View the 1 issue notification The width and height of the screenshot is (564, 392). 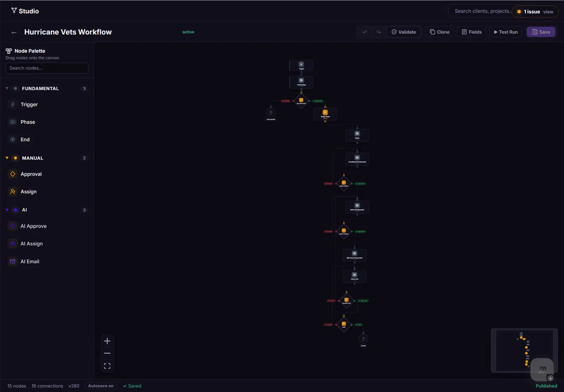(535, 12)
